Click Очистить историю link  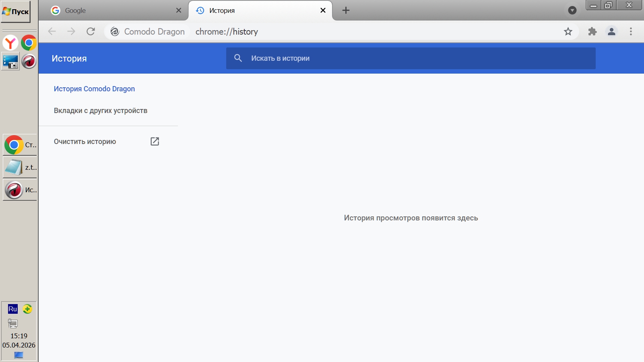point(85,142)
